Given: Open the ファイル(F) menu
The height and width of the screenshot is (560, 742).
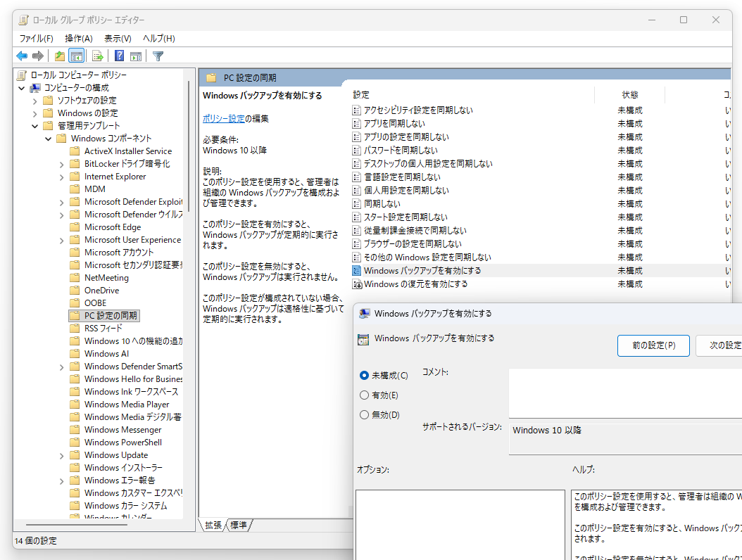Looking at the screenshot, I should point(36,38).
